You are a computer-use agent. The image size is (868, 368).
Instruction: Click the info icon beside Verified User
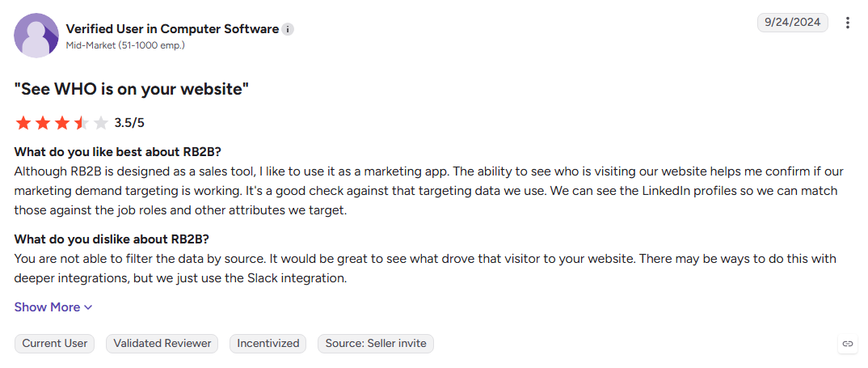pyautogui.click(x=287, y=29)
